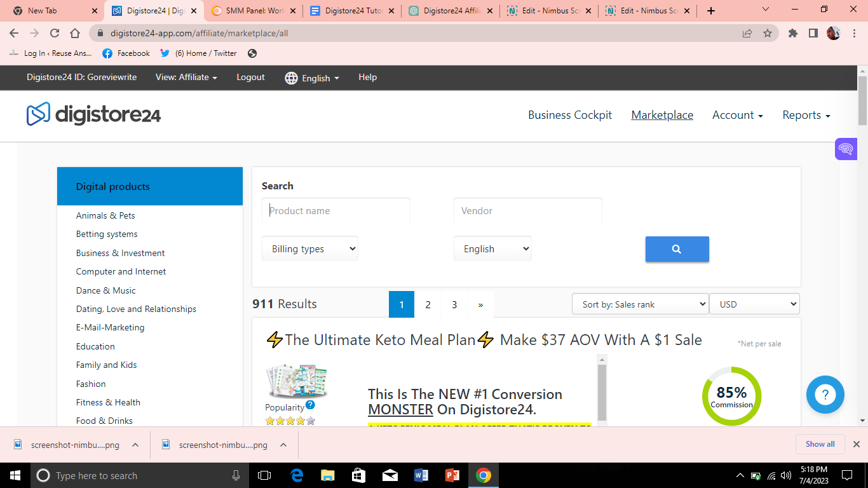868x488 pixels.
Task: Close the downloads bar with the X
Action: click(856, 444)
